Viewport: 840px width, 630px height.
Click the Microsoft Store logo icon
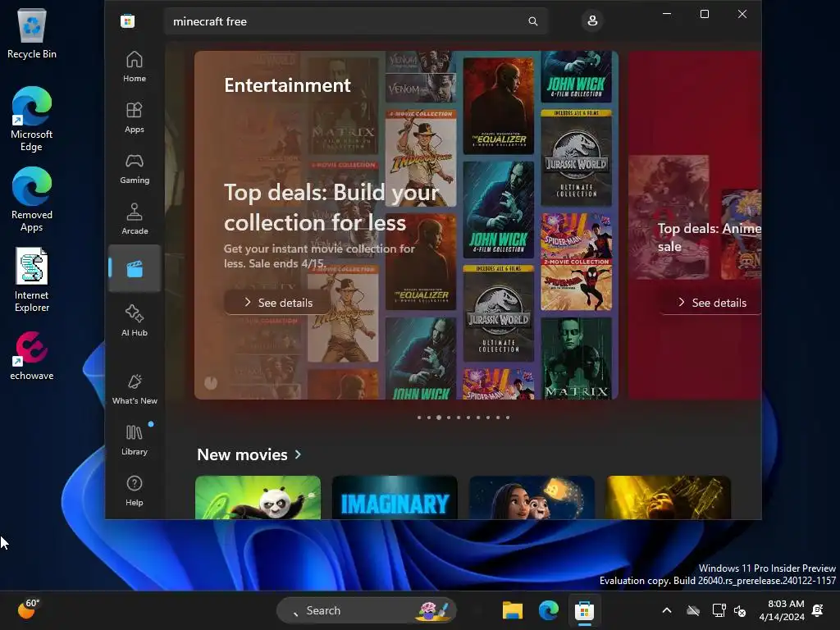[x=127, y=21]
